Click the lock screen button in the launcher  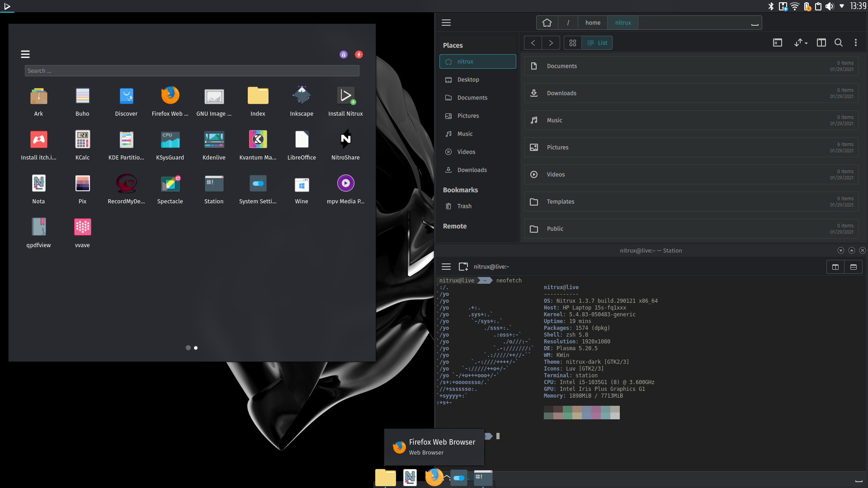point(343,54)
